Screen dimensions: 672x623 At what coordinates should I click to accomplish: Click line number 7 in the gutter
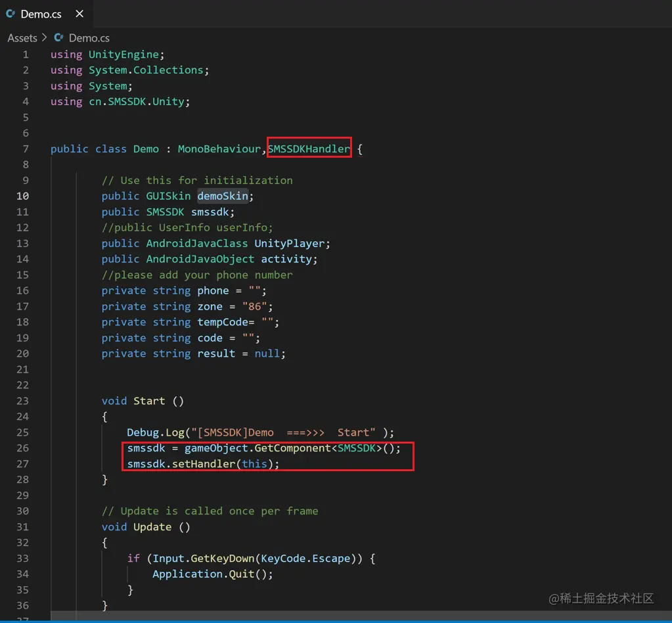point(26,149)
